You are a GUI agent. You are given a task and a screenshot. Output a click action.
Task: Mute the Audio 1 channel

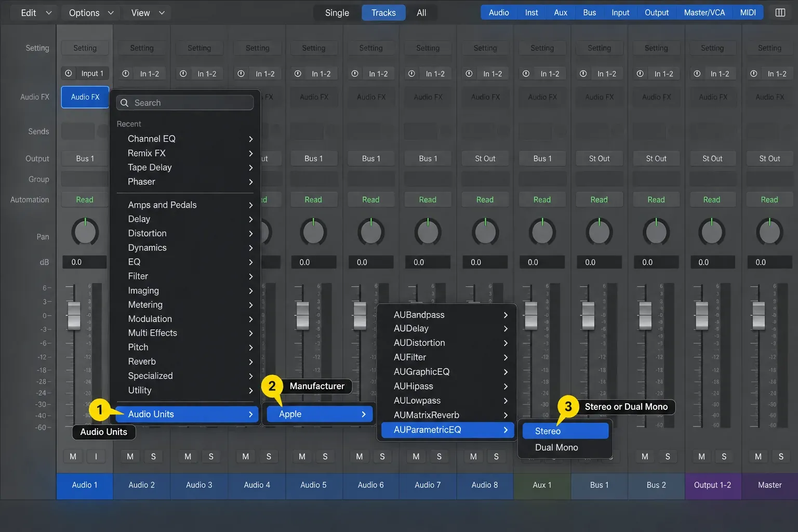pos(73,456)
